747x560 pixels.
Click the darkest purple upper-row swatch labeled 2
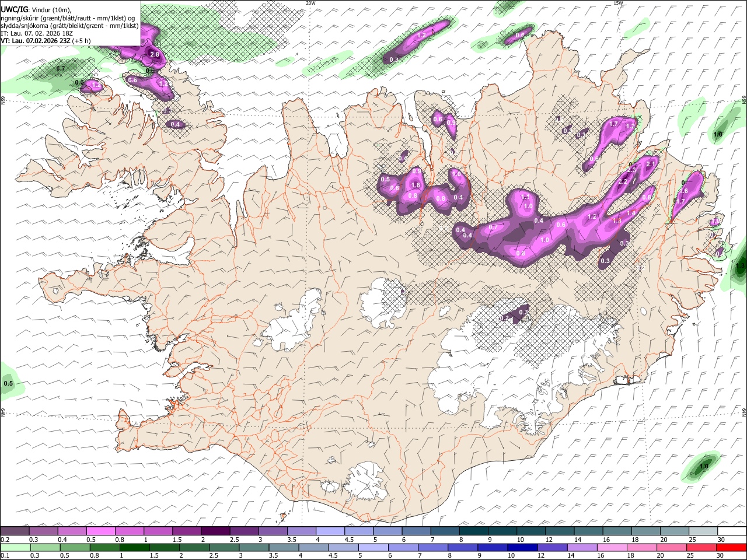215,531
